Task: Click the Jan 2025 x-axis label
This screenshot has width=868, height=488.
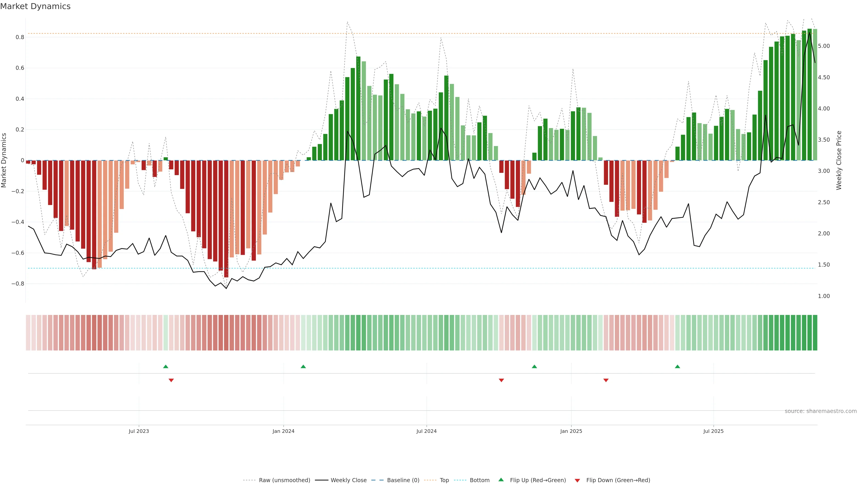Action: pyautogui.click(x=571, y=431)
